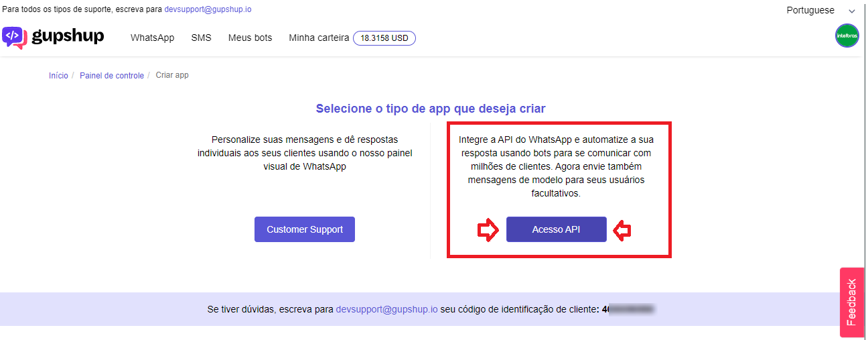
Task: Open the Portuguese language dropdown
Action: coord(820,10)
